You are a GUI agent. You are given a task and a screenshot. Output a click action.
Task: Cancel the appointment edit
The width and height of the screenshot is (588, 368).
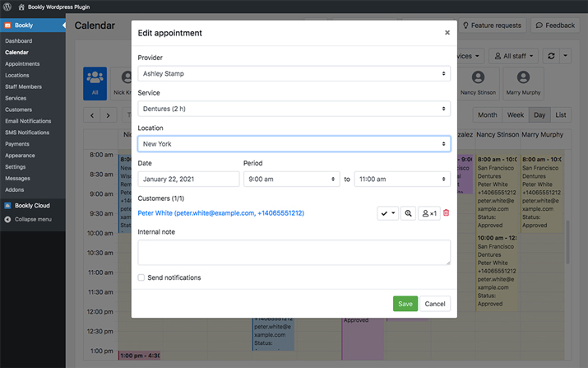[435, 304]
